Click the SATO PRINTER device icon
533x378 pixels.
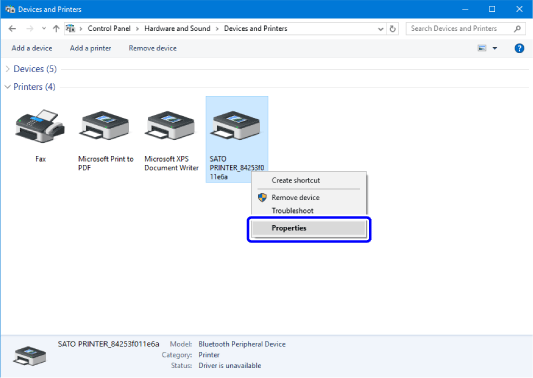point(236,125)
